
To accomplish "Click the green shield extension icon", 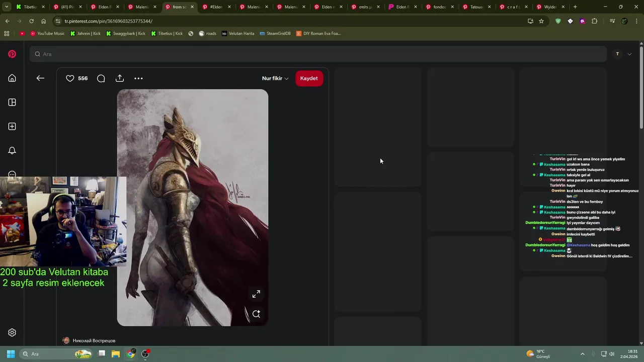I will [558, 21].
